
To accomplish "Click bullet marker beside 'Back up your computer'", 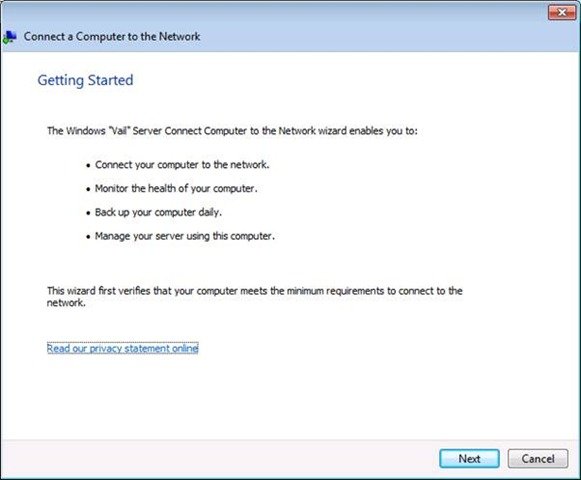I will point(88,213).
